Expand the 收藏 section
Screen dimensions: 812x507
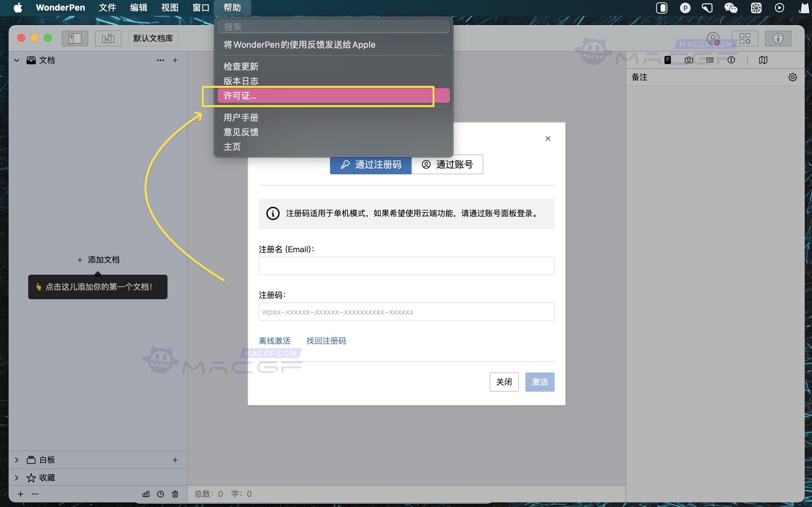(17, 478)
